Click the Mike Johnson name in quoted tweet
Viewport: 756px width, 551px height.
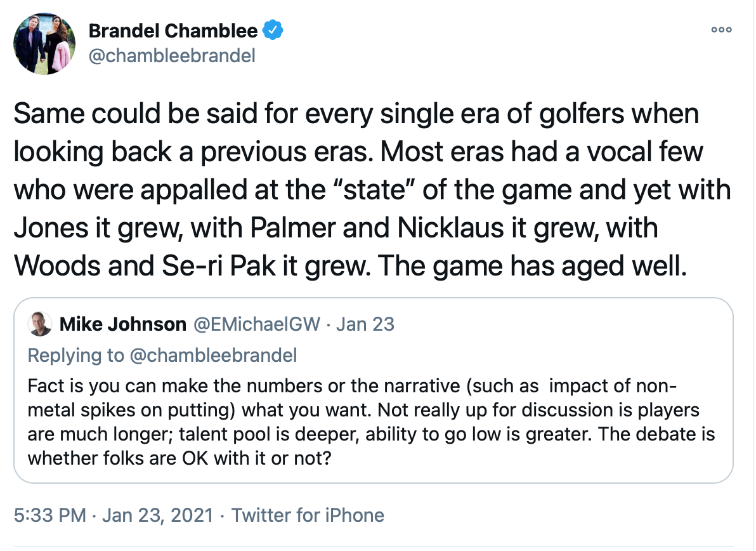(123, 324)
